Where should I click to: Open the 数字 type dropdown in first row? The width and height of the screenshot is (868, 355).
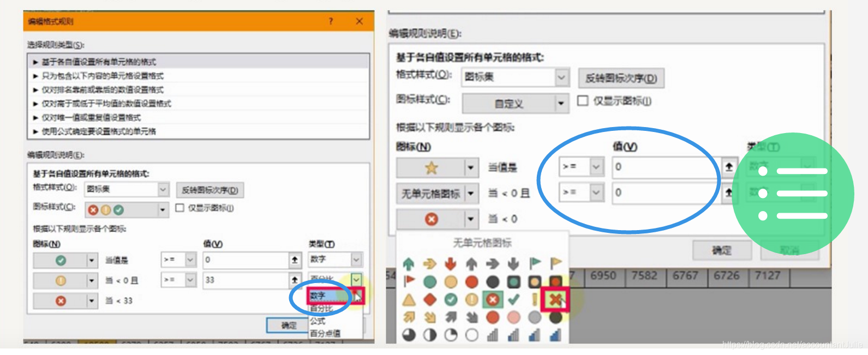click(356, 260)
